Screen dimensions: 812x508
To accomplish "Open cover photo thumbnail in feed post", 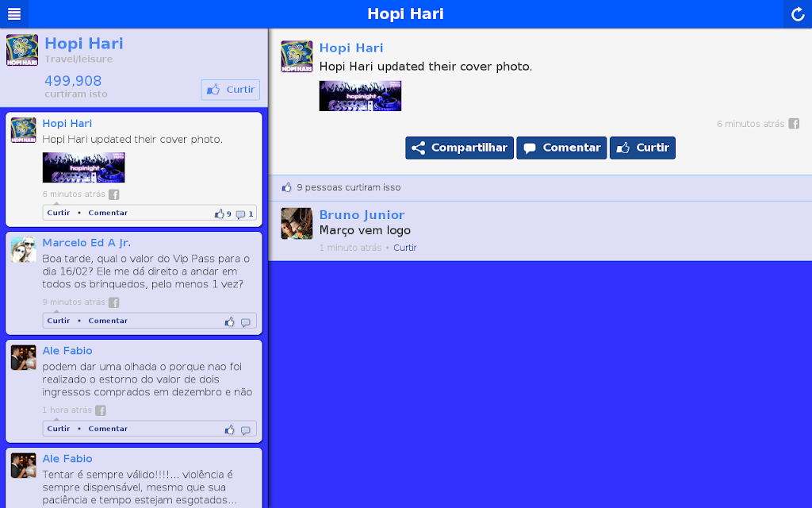I will [83, 167].
